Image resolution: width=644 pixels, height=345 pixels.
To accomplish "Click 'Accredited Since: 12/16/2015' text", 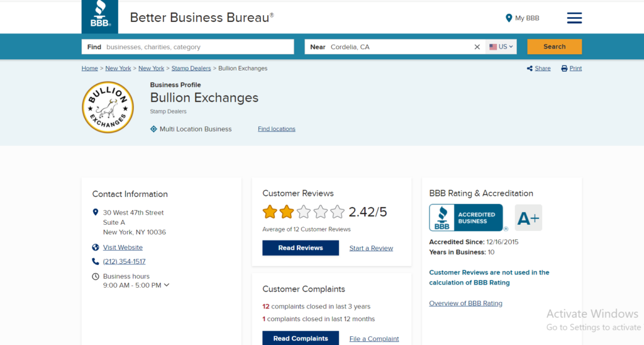I will (x=474, y=242).
